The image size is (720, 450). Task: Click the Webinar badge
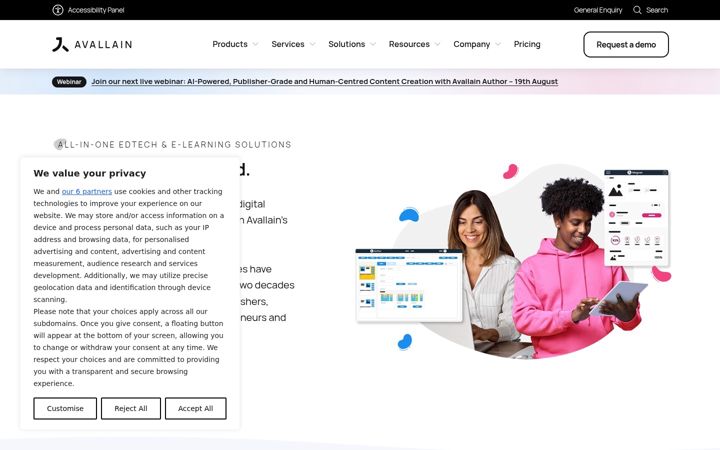point(69,82)
